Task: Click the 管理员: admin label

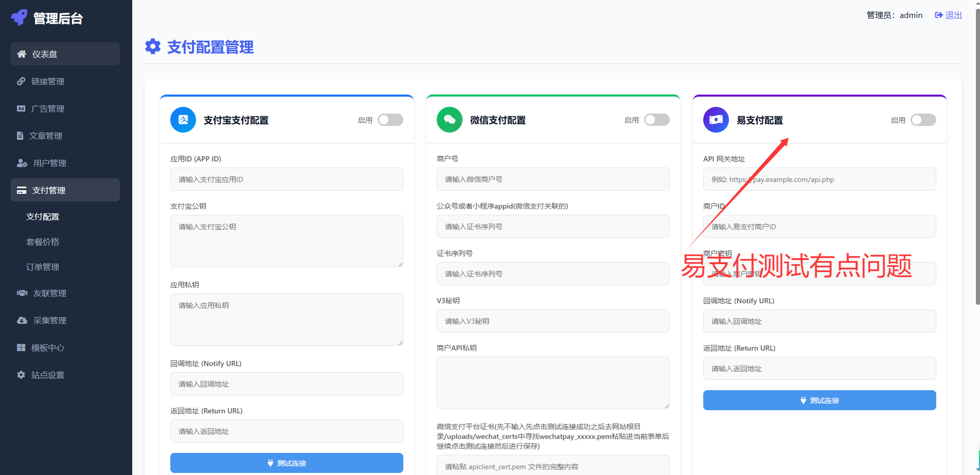Action: click(x=895, y=15)
